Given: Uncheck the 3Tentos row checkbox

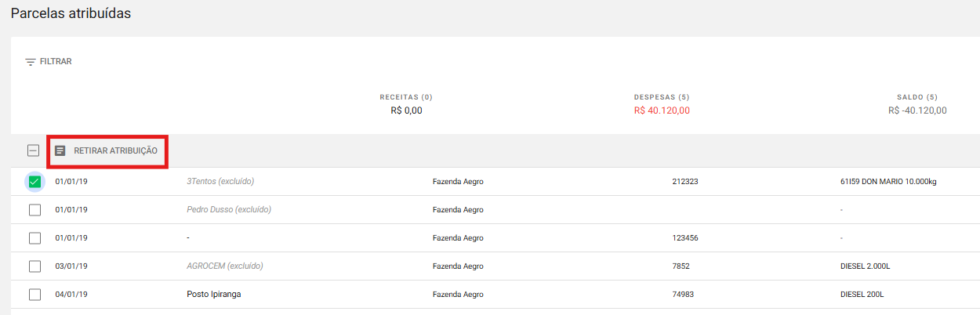Looking at the screenshot, I should pyautogui.click(x=34, y=182).
